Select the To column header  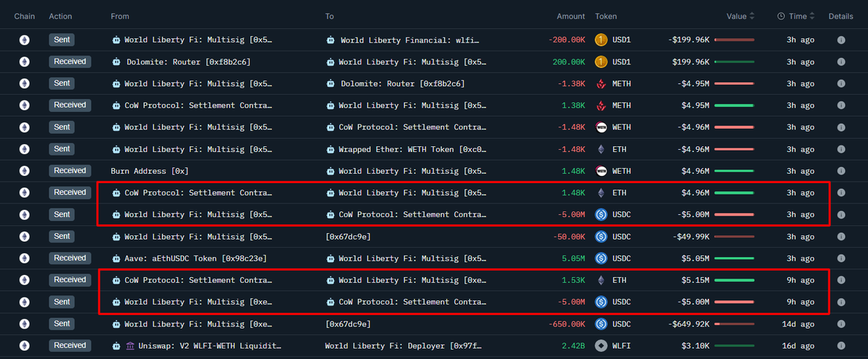coord(330,16)
